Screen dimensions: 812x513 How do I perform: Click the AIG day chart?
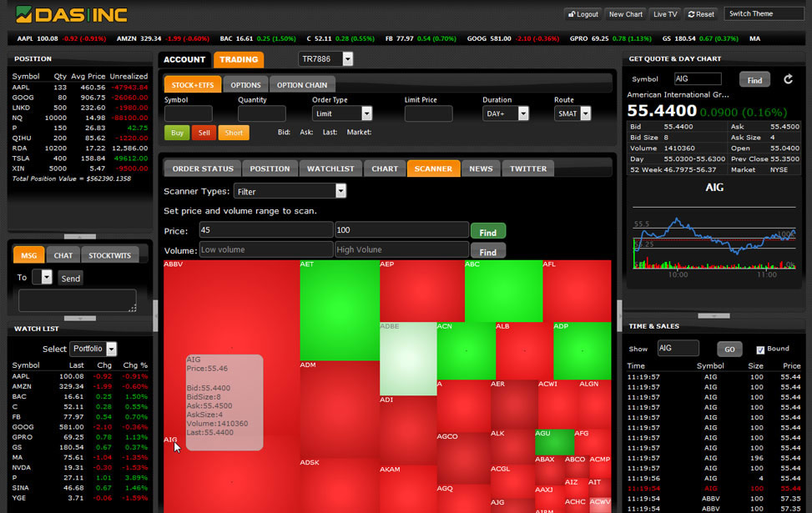[x=714, y=237]
